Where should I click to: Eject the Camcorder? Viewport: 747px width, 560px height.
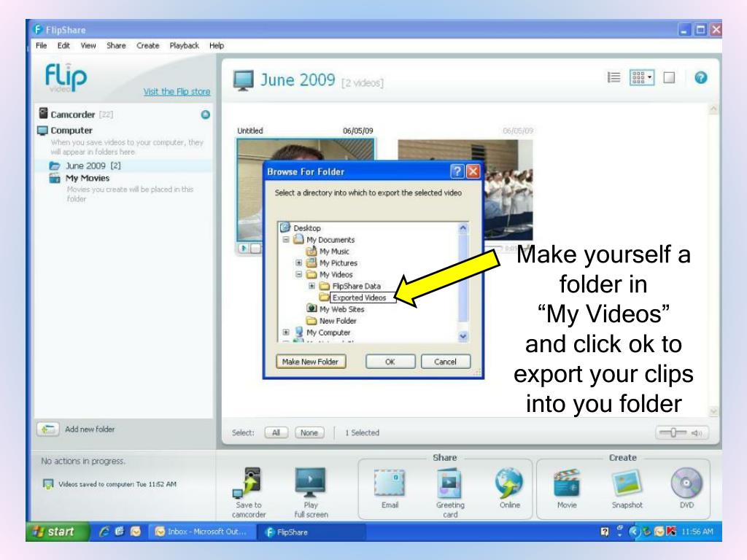click(x=205, y=114)
